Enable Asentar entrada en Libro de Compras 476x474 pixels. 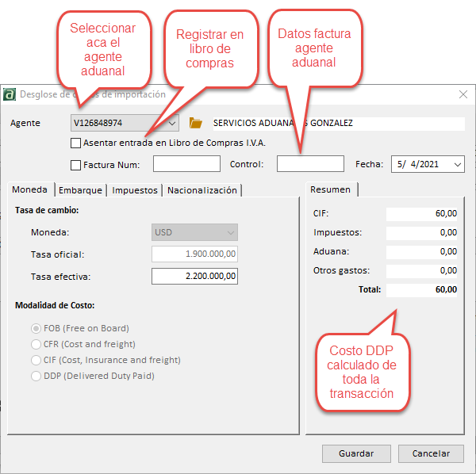pyautogui.click(x=76, y=143)
